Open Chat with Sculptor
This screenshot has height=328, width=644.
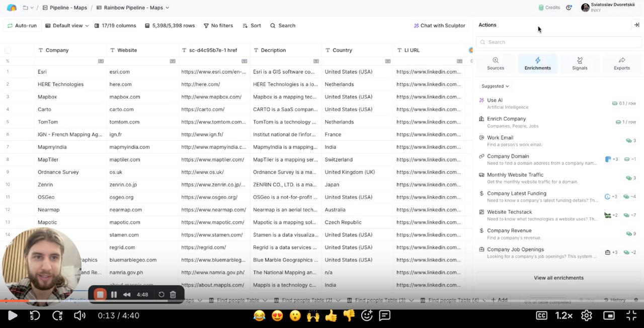click(x=439, y=26)
